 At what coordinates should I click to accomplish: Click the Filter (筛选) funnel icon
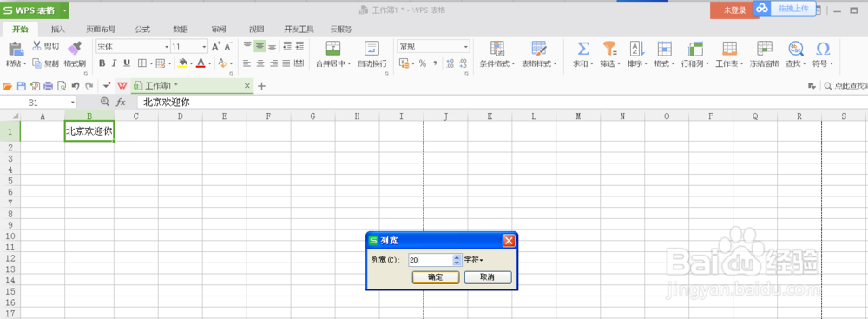click(x=609, y=49)
